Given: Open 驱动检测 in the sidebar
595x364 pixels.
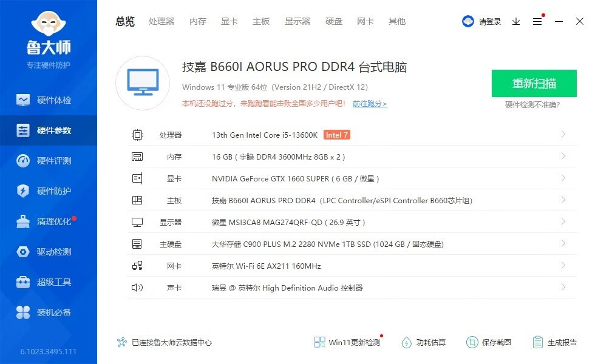Looking at the screenshot, I should (48, 252).
